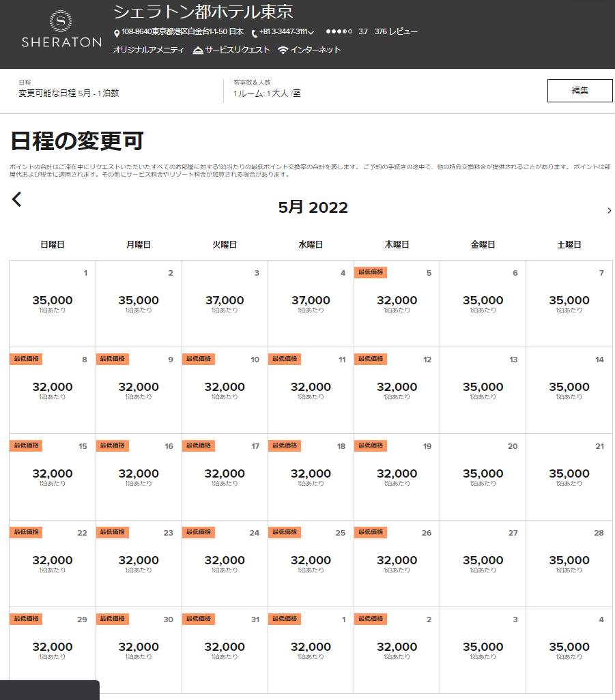Open the 376 レビュー reviews link
The height and width of the screenshot is (700, 615).
[x=396, y=32]
